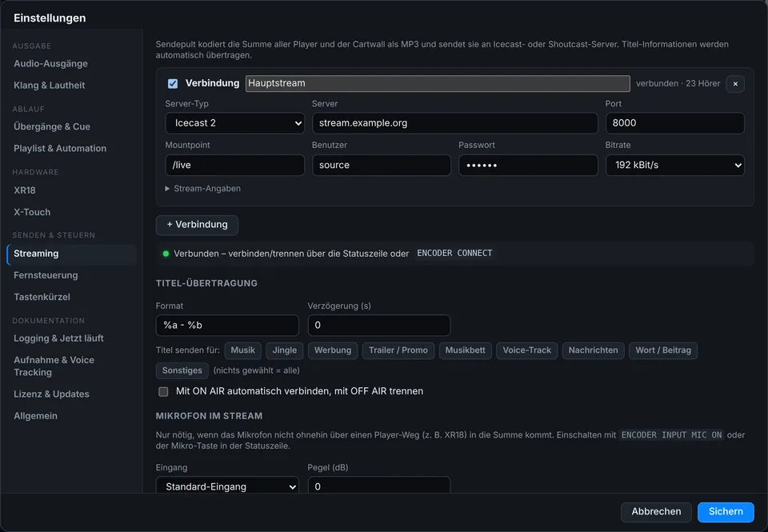This screenshot has width=768, height=532.
Task: Open the Eingang dropdown showing Standard-Eingang
Action: pyautogui.click(x=227, y=486)
